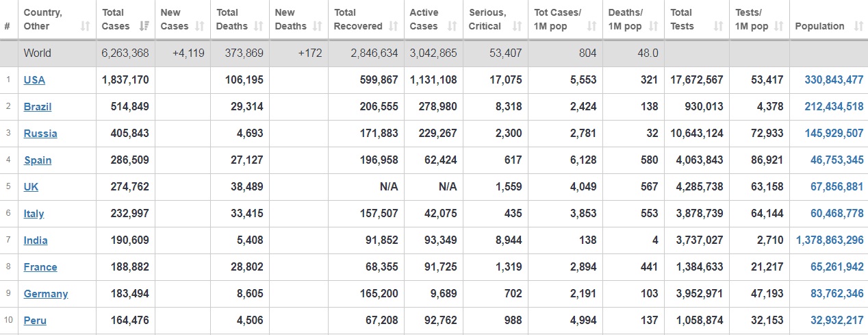This screenshot has height=335, width=868.
Task: Sort by Deaths/1M pop arrow icon
Action: (653, 26)
